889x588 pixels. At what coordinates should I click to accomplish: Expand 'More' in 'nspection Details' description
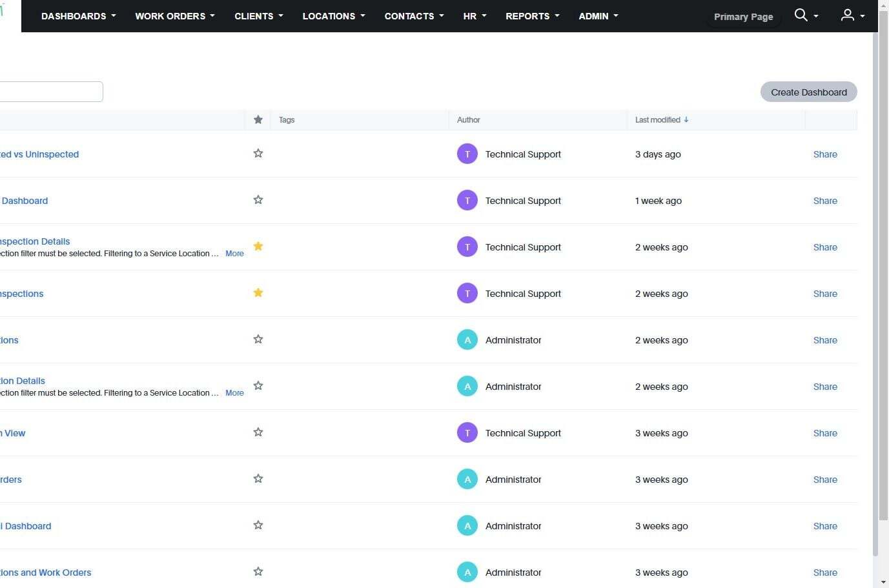pos(234,254)
